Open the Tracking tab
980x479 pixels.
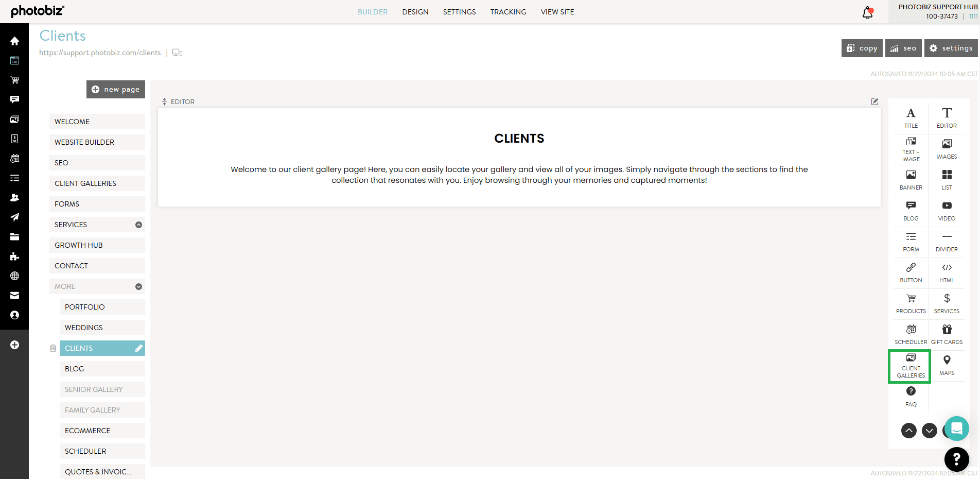tap(508, 12)
